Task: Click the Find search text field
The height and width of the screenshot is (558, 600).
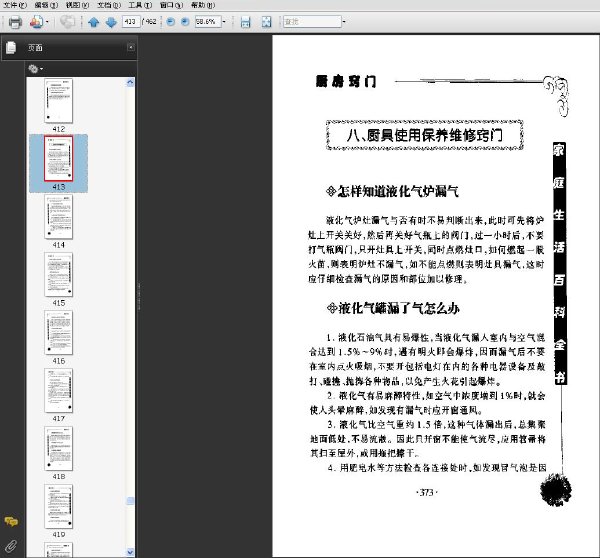Action: [x=312, y=21]
